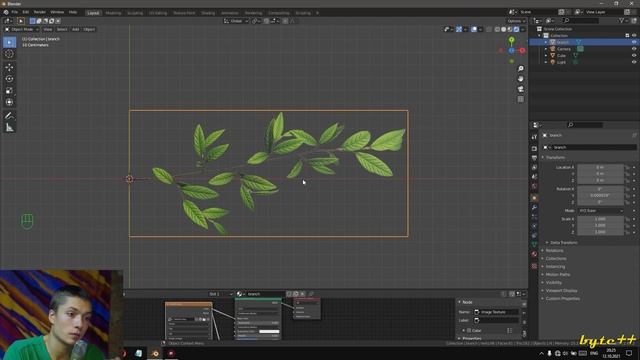Select the Cube object in outliner
Viewport: 640px width, 360px height.
pos(561,56)
